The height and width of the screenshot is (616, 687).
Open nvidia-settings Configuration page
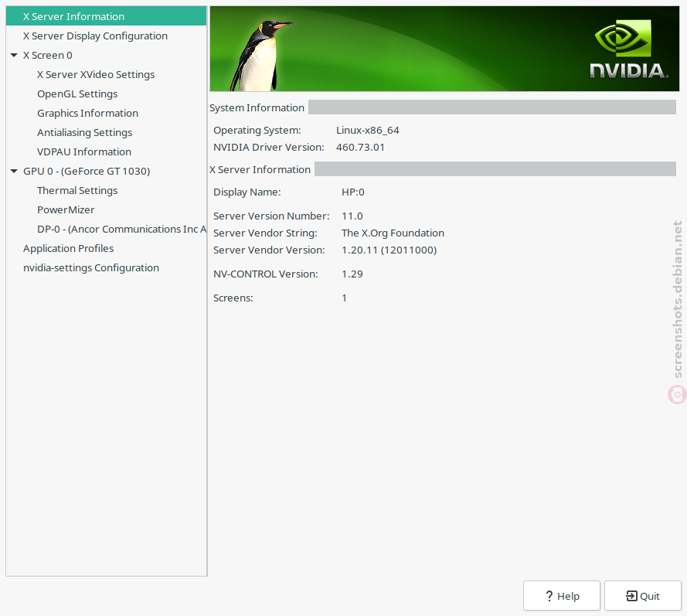click(x=91, y=267)
